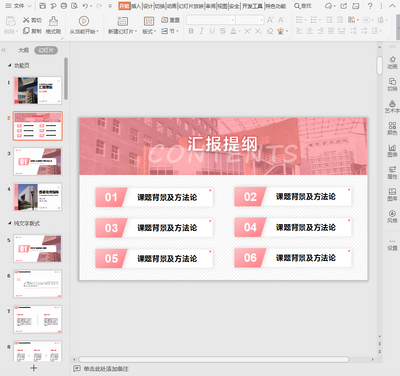Viewport: 400px width, 376px height.
Task: Expand the 版式 layout dropdown
Action: coord(155,31)
